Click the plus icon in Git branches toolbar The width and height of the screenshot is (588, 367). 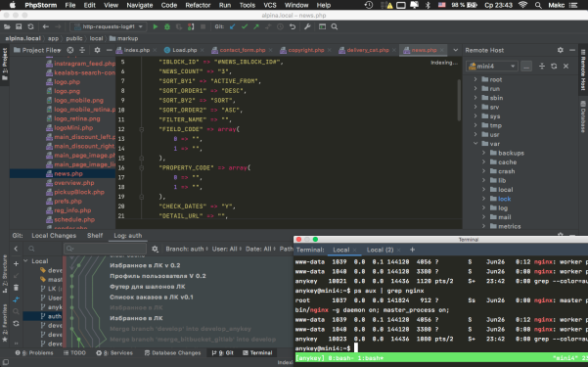coord(16,264)
